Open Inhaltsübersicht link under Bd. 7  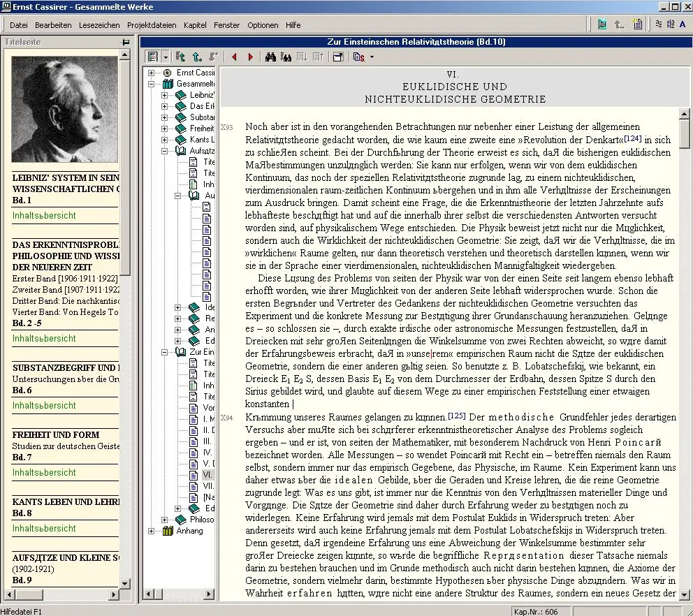pos(44,472)
